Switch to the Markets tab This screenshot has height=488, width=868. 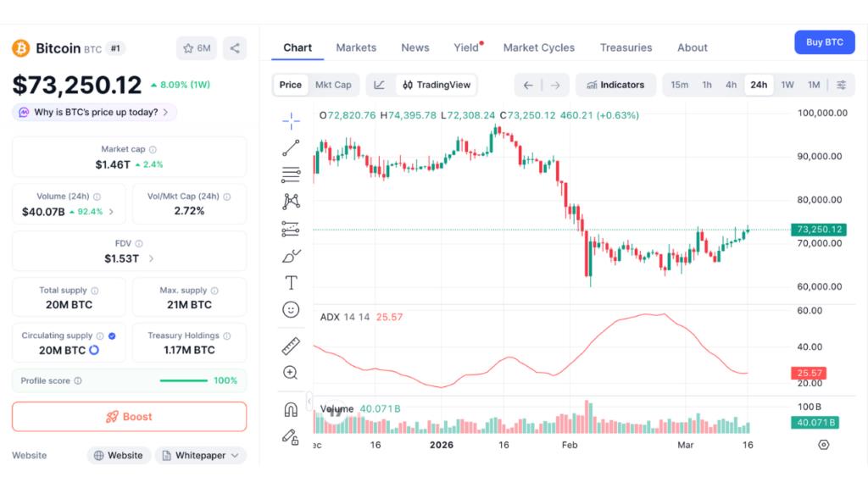(356, 47)
